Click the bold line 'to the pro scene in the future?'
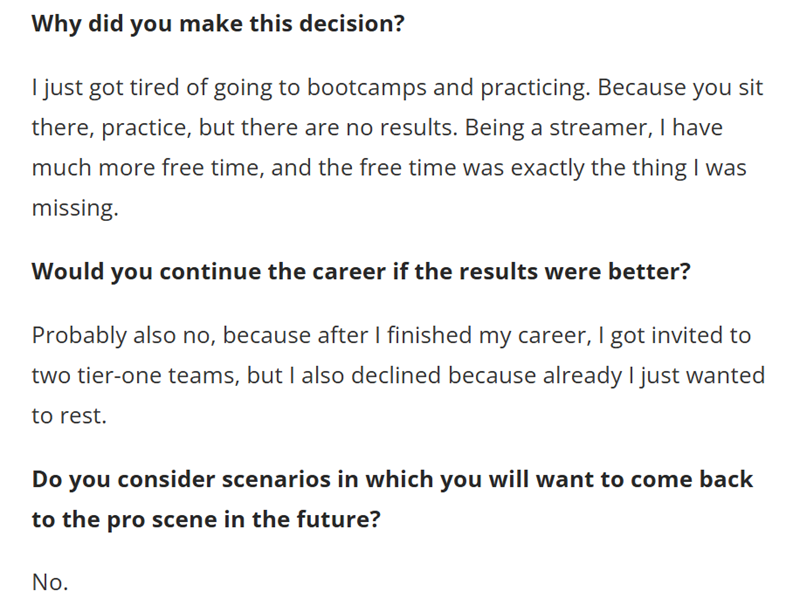800x605 pixels. pyautogui.click(x=206, y=520)
